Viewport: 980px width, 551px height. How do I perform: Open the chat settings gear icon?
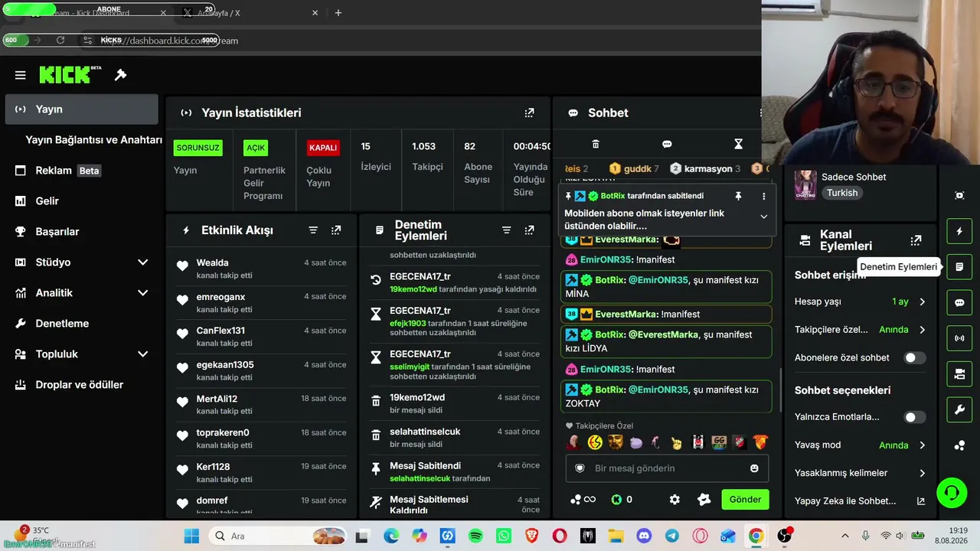pyautogui.click(x=675, y=500)
